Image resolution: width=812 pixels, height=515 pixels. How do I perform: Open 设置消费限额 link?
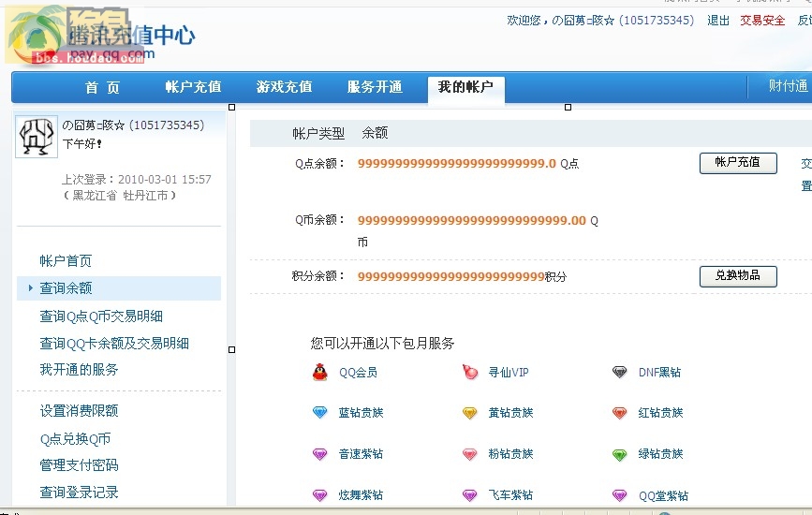coord(79,411)
